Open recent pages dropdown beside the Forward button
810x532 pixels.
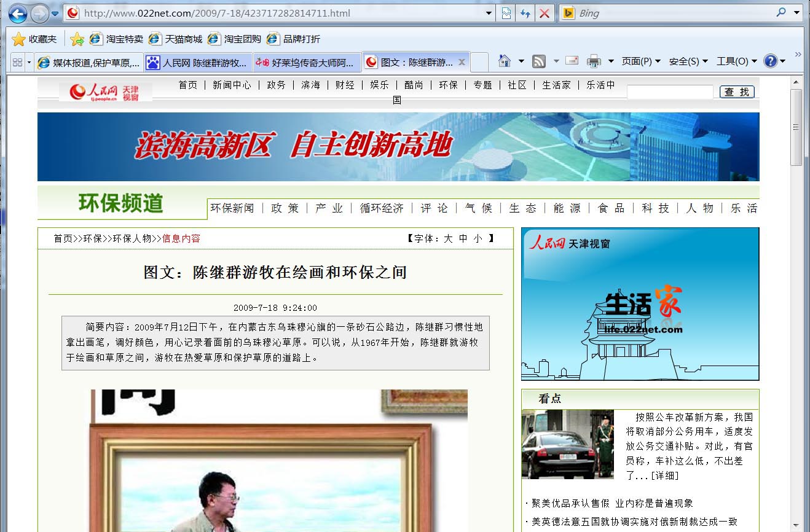click(55, 14)
